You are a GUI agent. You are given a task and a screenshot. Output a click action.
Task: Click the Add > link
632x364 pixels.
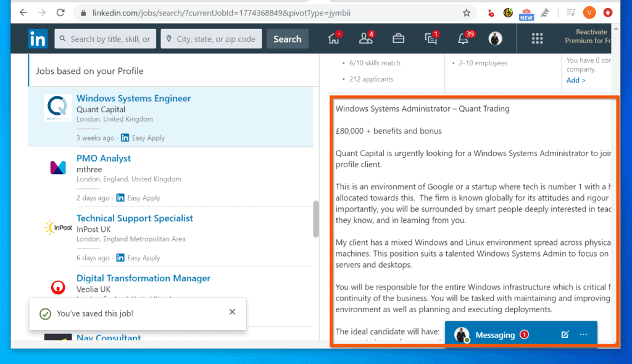[x=576, y=80]
